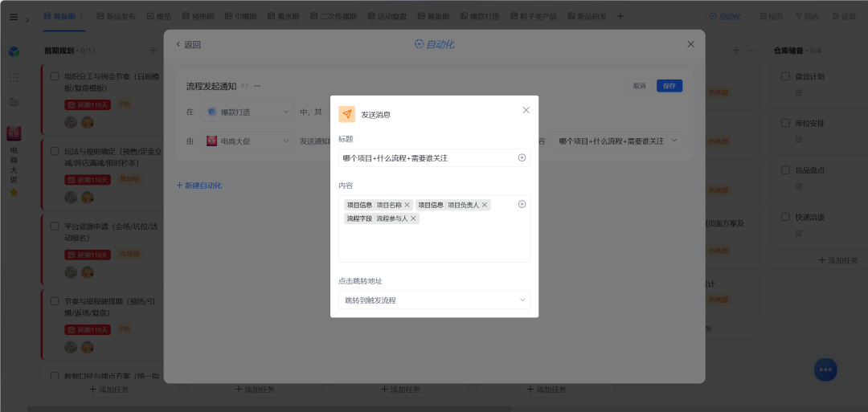Open the more options menu next to 流程发起通知
The height and width of the screenshot is (412, 868).
point(257,86)
